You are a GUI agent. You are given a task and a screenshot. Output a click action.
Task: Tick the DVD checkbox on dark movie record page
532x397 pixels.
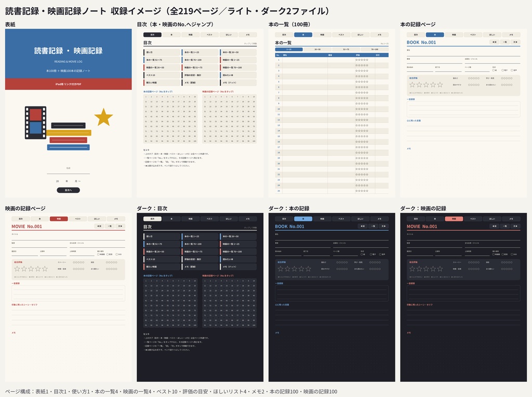click(x=512, y=254)
